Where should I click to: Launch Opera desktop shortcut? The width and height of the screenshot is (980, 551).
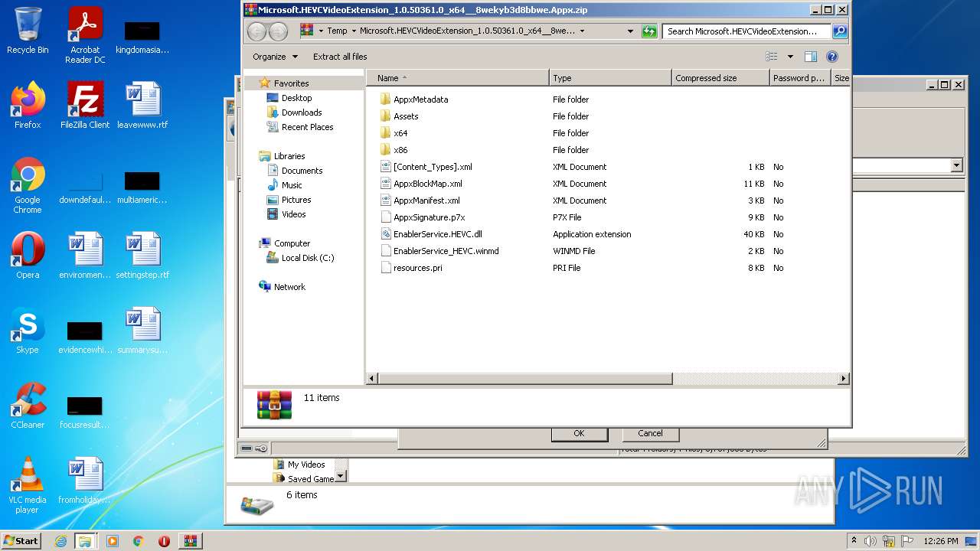click(28, 255)
